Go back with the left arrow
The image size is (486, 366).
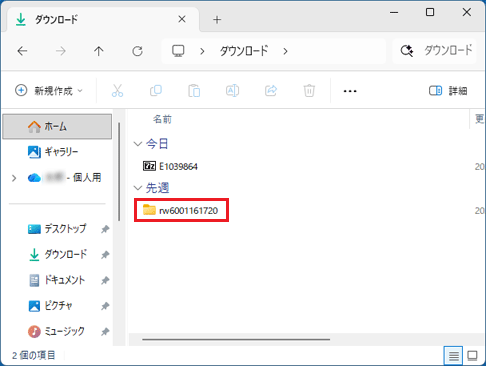(22, 51)
